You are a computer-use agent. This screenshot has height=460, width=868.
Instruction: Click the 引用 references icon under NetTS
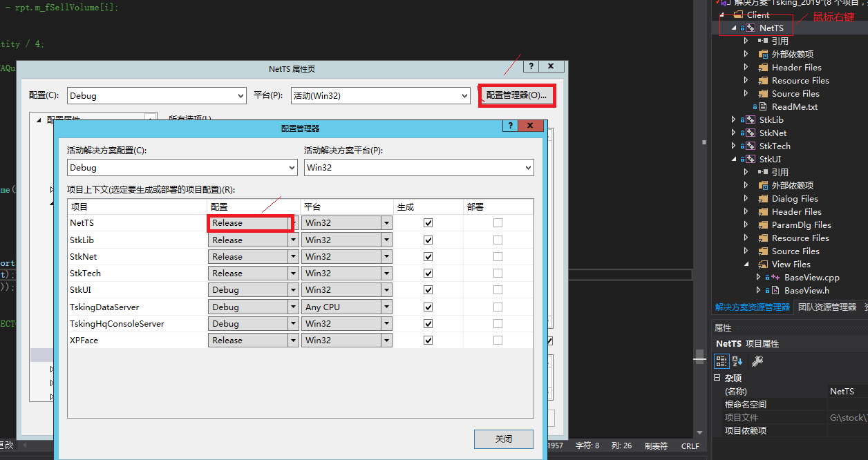click(763, 41)
